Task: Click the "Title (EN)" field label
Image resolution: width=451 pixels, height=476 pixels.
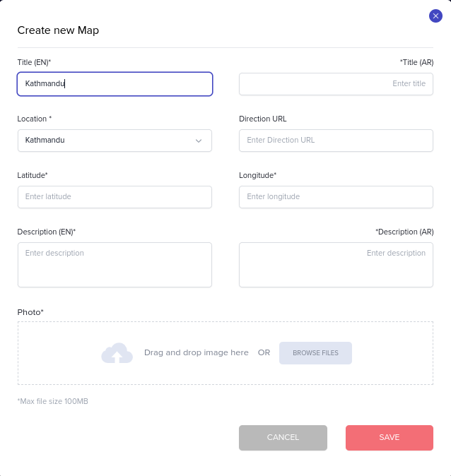Action: [x=34, y=62]
